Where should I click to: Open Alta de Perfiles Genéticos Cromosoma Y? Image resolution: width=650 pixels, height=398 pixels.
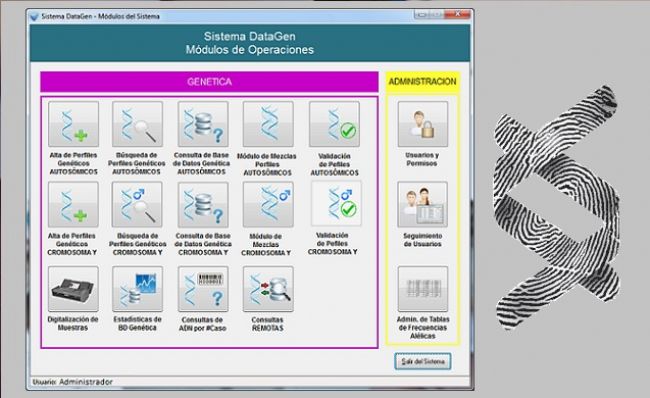[73, 204]
